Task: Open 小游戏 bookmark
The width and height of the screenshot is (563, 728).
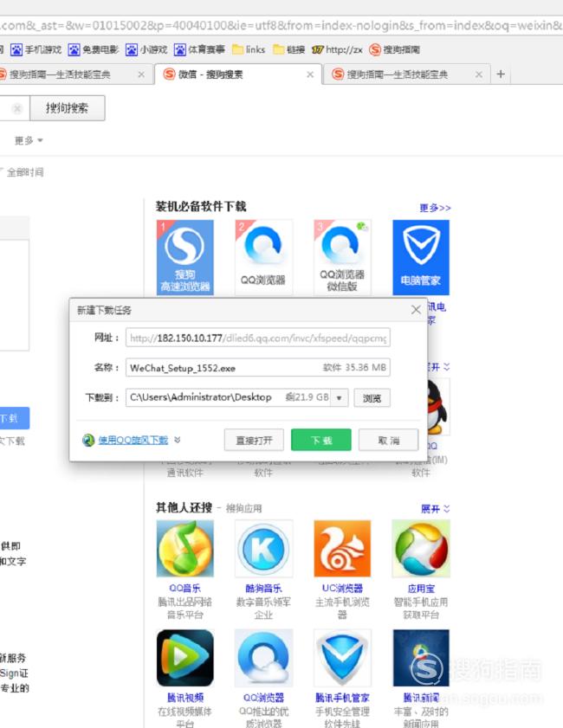Action: (x=146, y=49)
